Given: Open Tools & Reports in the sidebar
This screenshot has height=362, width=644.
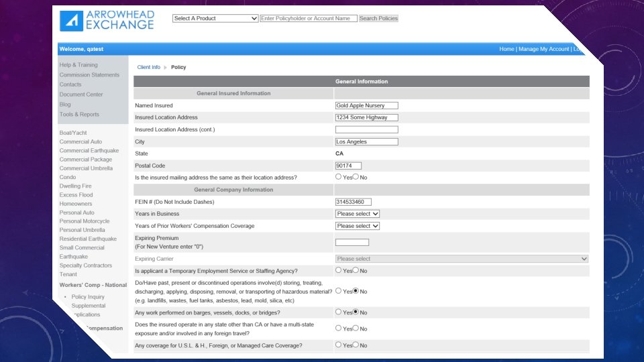Looking at the screenshot, I should point(79,115).
